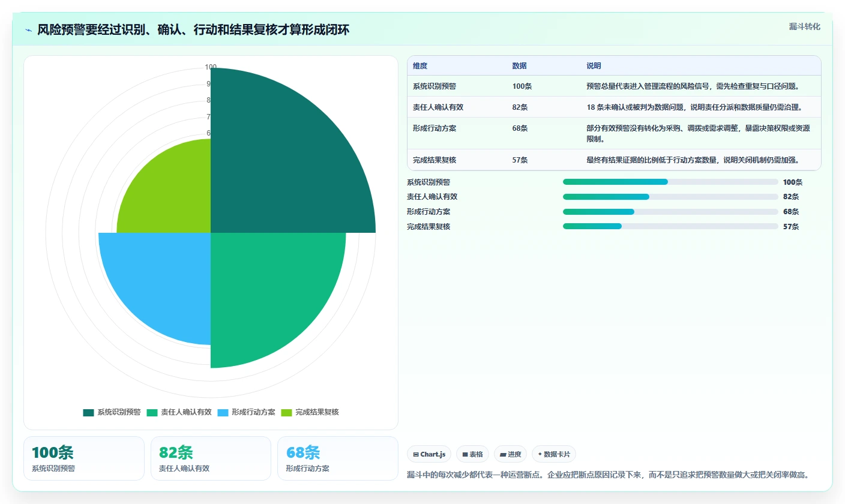Viewport: 845px width, 504px height.
Task: Click the description starting 18 条未确认
Action: (694, 107)
